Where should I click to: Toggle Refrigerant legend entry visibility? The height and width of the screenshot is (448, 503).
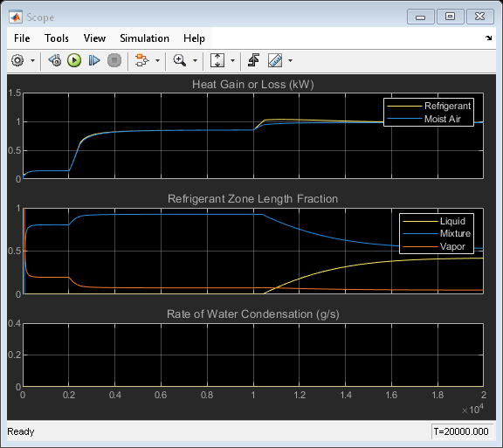coord(429,106)
